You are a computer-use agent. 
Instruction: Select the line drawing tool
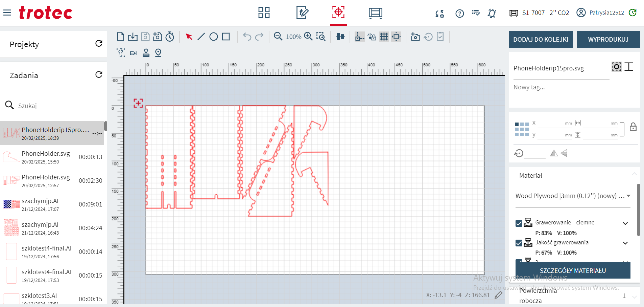coord(201,37)
